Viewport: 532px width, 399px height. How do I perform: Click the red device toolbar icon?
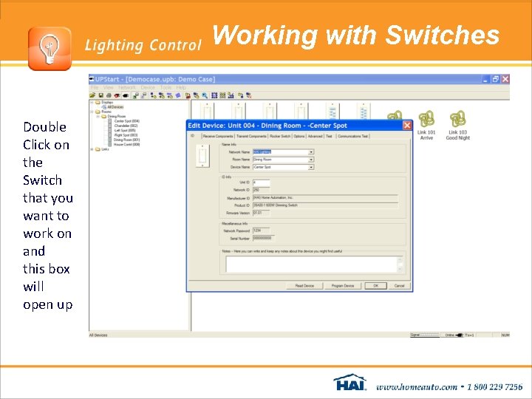pos(117,95)
